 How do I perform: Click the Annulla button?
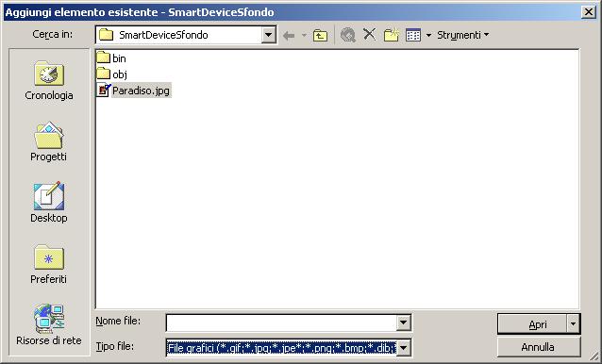pyautogui.click(x=538, y=347)
